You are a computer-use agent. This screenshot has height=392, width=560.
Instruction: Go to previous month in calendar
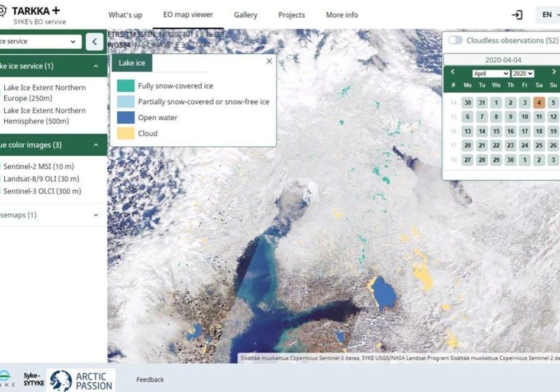pos(453,72)
